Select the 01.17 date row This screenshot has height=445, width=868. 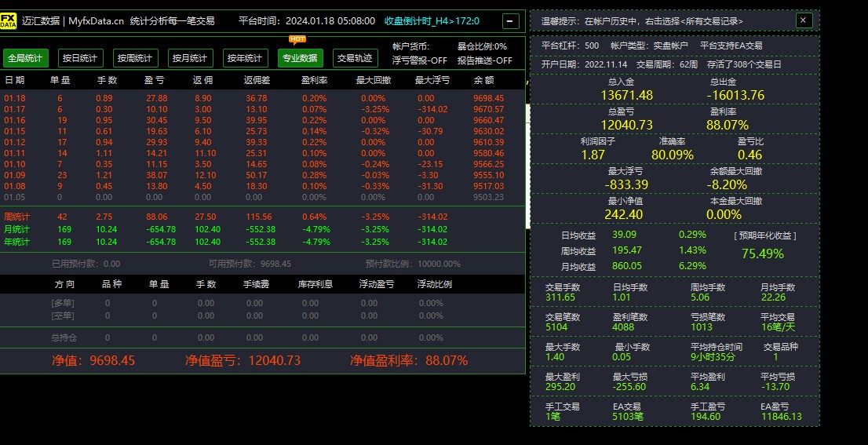[262, 109]
